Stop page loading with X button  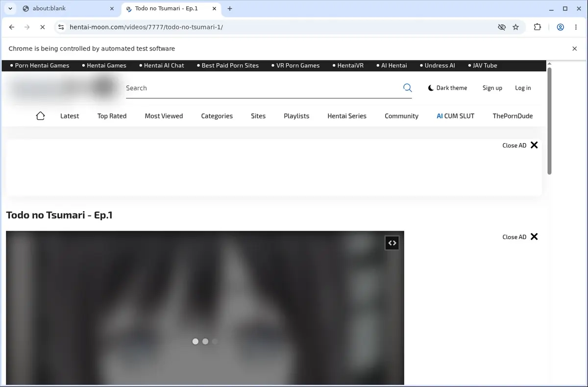click(x=42, y=27)
